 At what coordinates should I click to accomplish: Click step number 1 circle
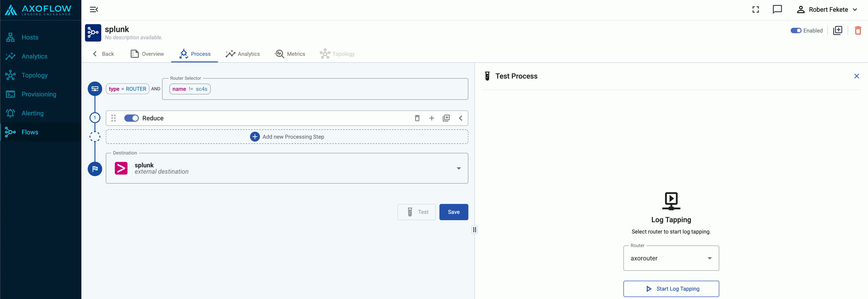[x=95, y=118]
